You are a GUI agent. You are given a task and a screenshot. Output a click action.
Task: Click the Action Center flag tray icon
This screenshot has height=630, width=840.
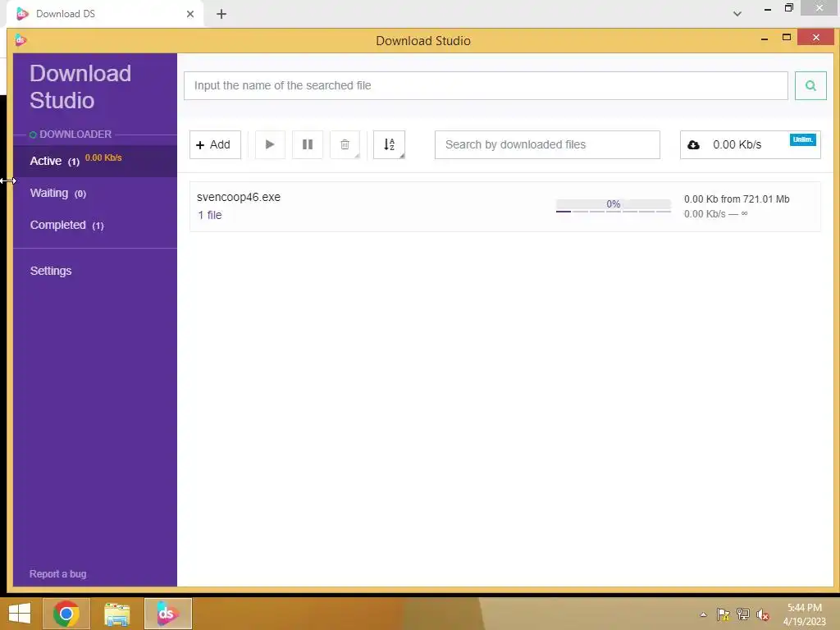[x=724, y=614]
